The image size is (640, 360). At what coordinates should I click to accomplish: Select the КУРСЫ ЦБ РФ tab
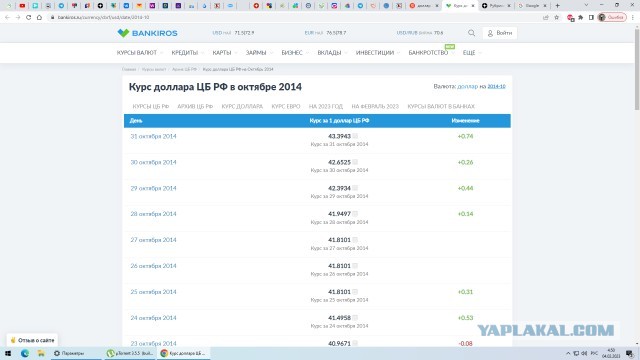coord(151,107)
